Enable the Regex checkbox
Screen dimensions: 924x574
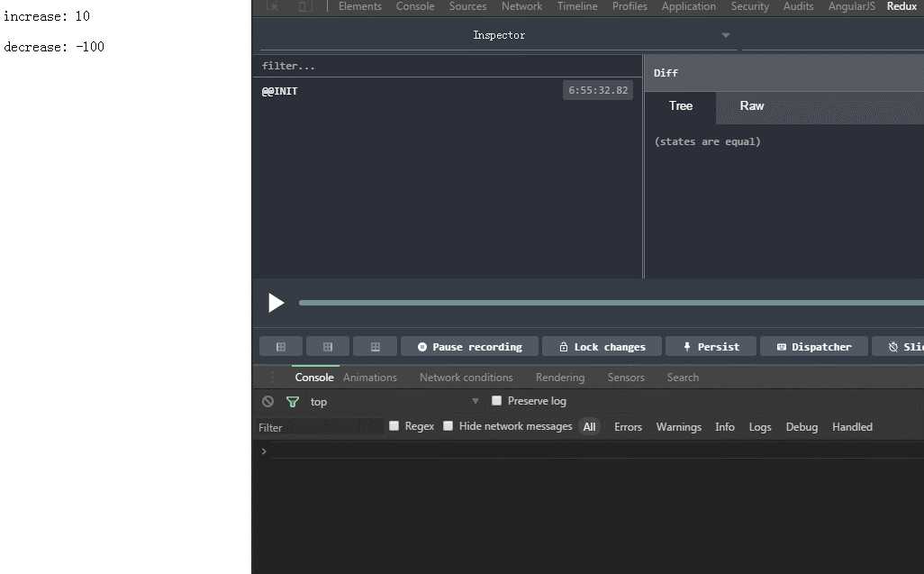point(394,425)
